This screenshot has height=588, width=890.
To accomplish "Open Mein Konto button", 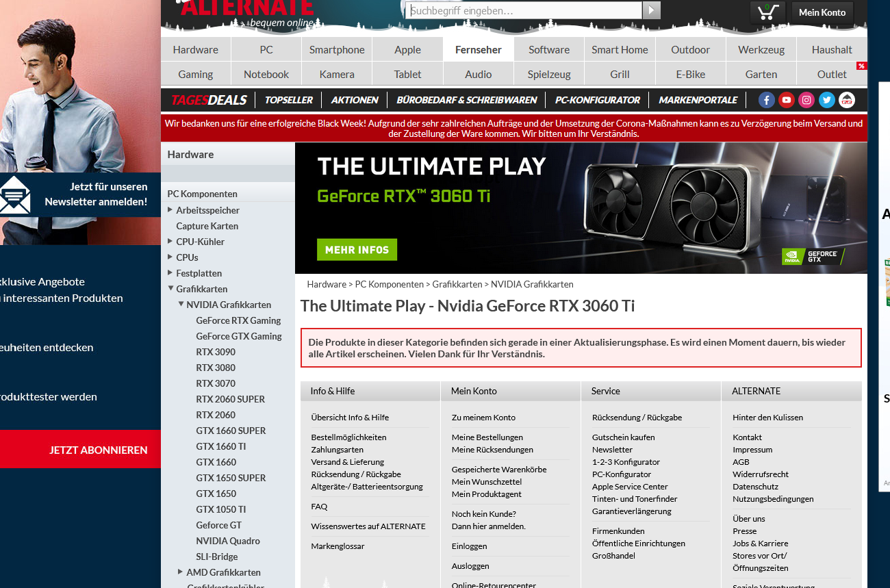I will (822, 12).
